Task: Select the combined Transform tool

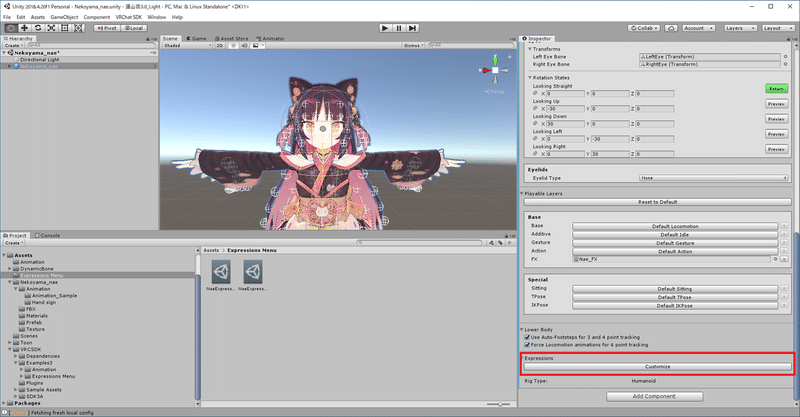Action: coord(78,28)
